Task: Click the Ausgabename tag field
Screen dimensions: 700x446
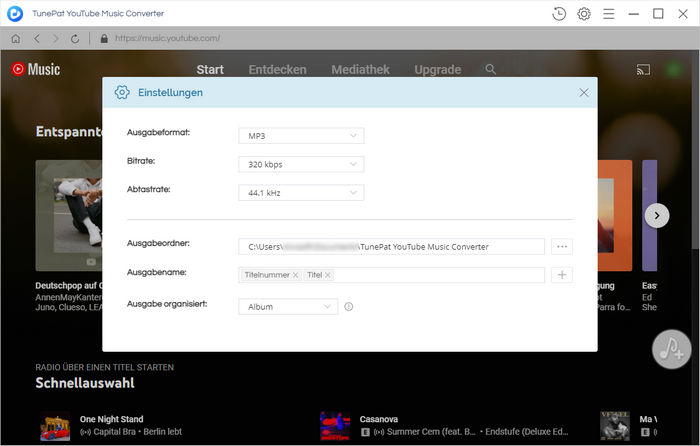Action: coord(392,275)
